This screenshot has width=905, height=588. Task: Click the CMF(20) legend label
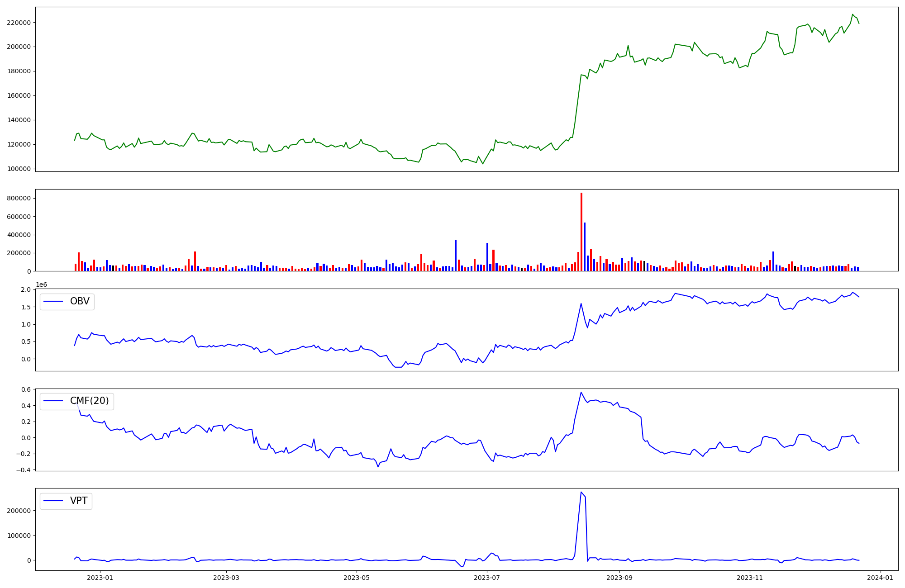coord(89,401)
